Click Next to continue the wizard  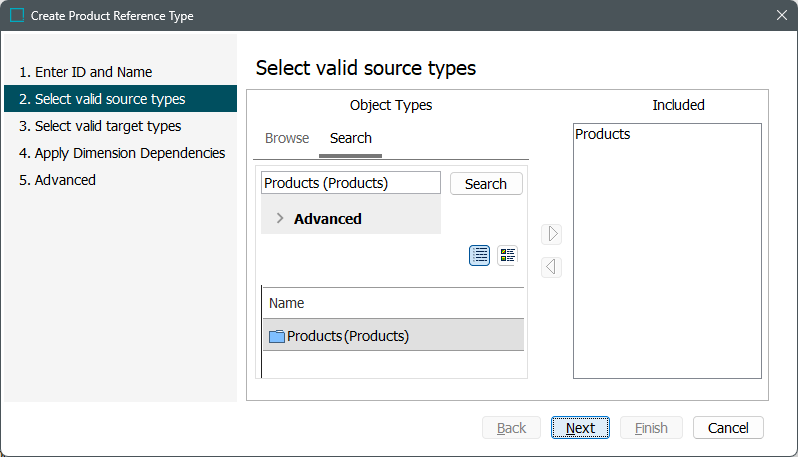580,427
